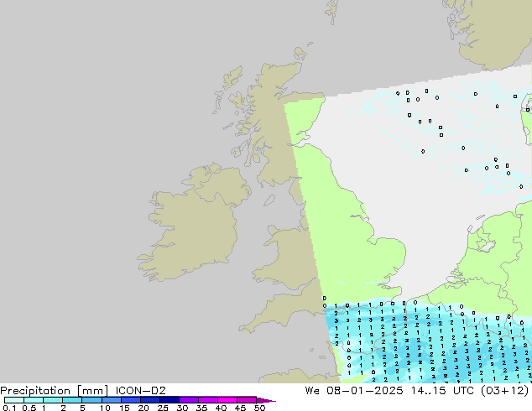Pick the 40–45 mm magenta legend swatch

227,400
